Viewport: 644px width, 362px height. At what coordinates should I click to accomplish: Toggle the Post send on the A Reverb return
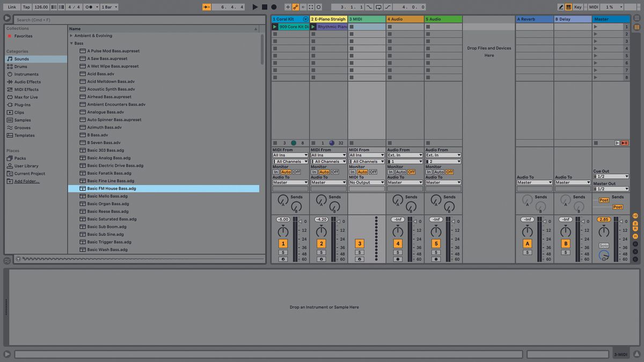pos(604,200)
